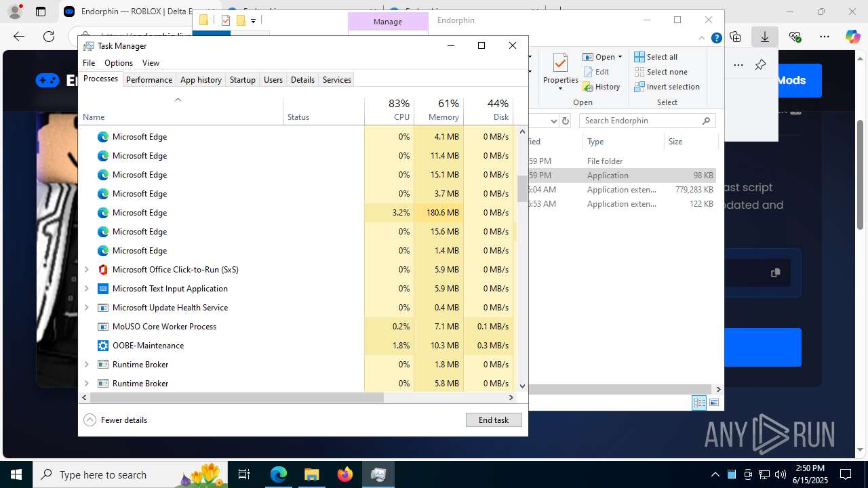Click Select all in Explorer ribbon
This screenshot has width=868, height=488.
656,57
